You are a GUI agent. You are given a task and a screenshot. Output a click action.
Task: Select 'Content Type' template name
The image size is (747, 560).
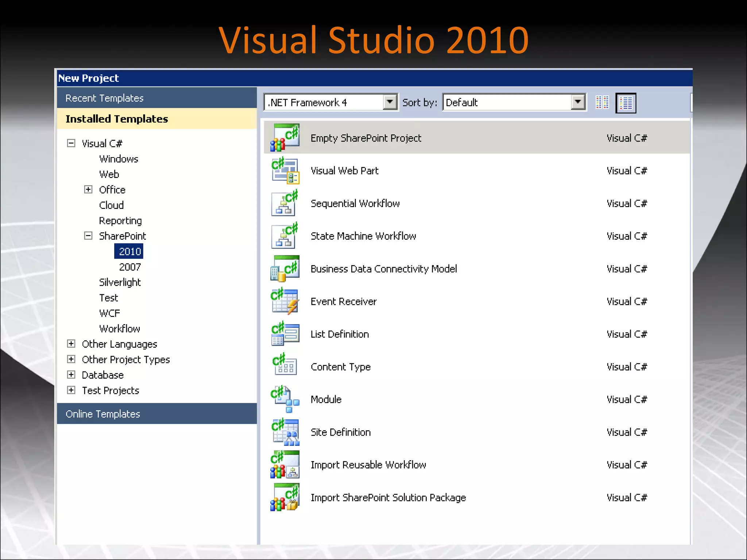click(x=341, y=367)
